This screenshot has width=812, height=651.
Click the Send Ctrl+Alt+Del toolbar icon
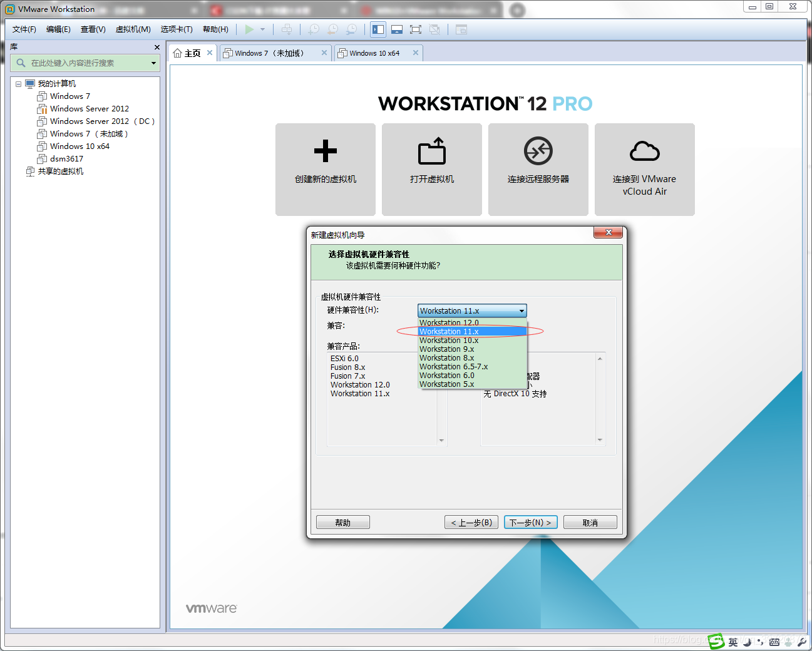click(x=287, y=29)
